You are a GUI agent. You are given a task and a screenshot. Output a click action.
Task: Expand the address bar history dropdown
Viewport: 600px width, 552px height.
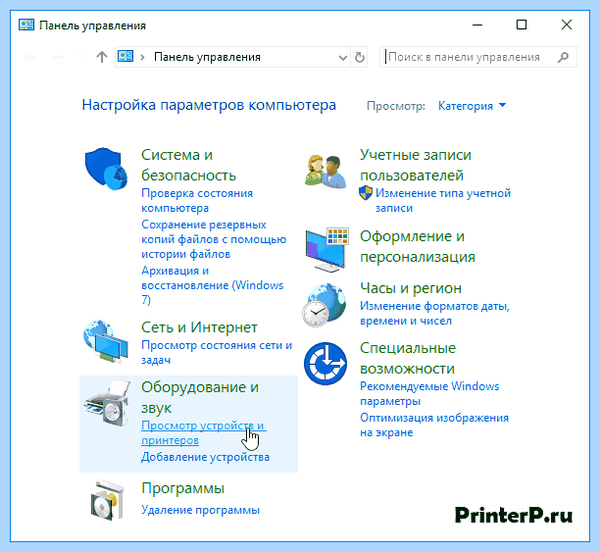point(343,58)
